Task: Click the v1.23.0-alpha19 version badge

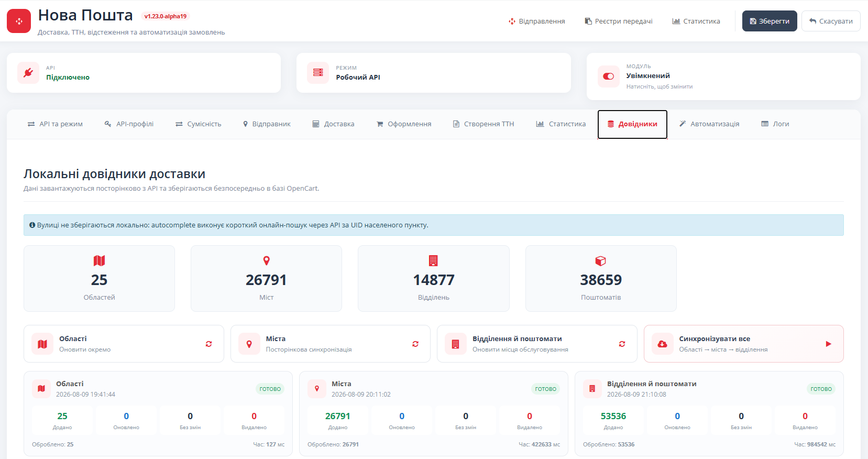Action: (166, 16)
